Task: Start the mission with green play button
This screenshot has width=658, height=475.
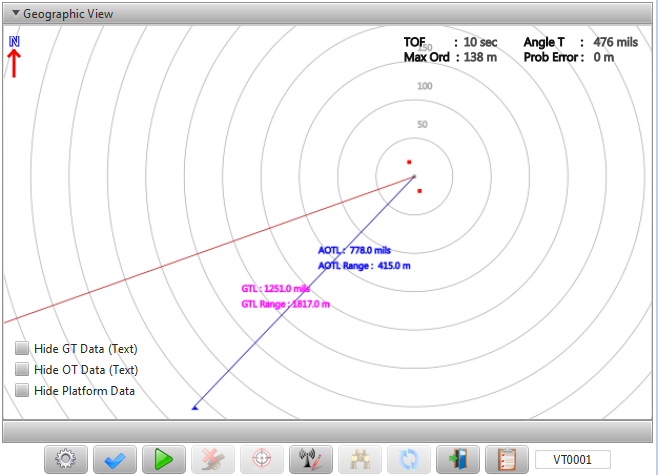Action: click(164, 459)
